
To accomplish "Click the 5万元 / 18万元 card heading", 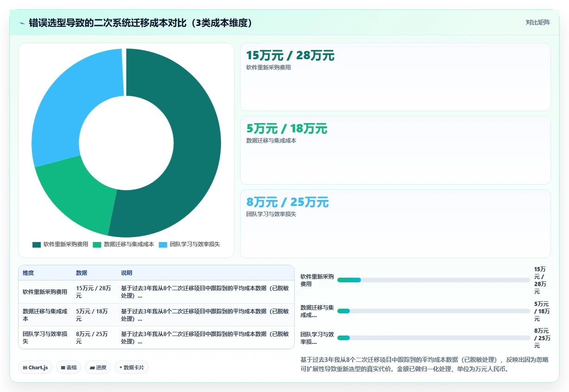I will pyautogui.click(x=286, y=129).
